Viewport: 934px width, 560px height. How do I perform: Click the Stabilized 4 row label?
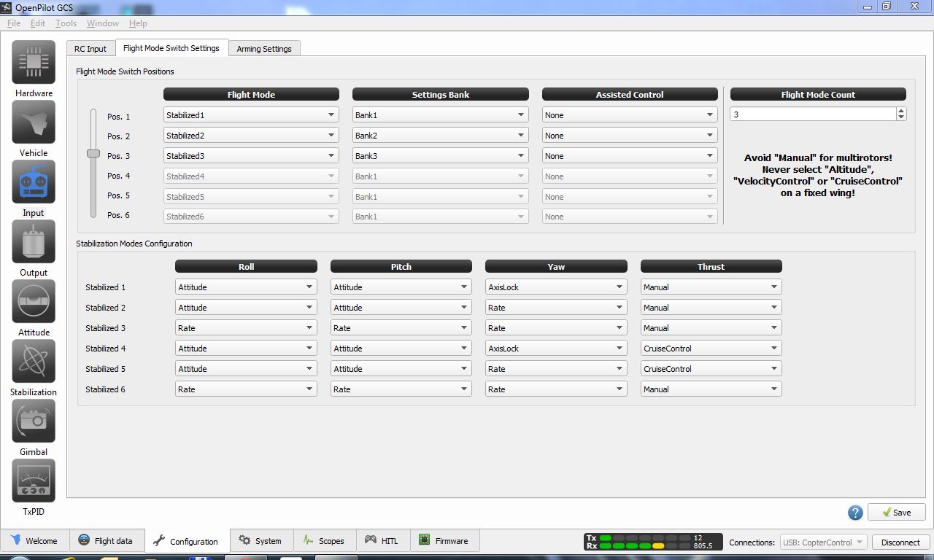click(106, 349)
